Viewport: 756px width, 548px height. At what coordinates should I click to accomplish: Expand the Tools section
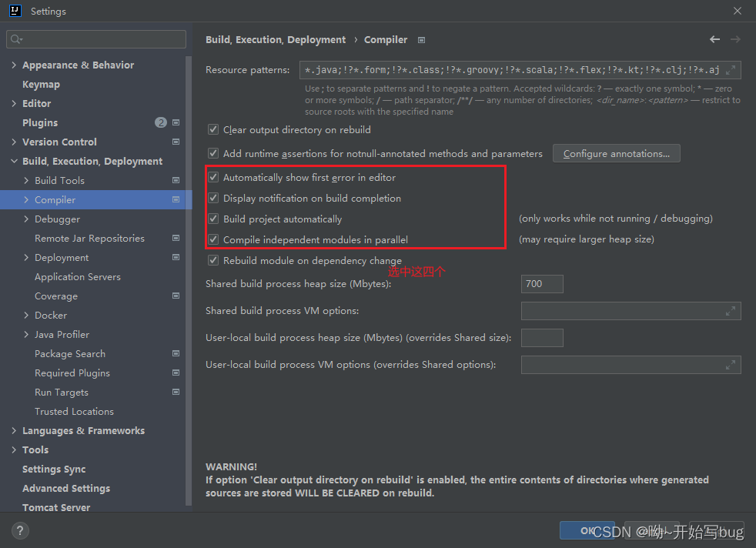tap(14, 450)
